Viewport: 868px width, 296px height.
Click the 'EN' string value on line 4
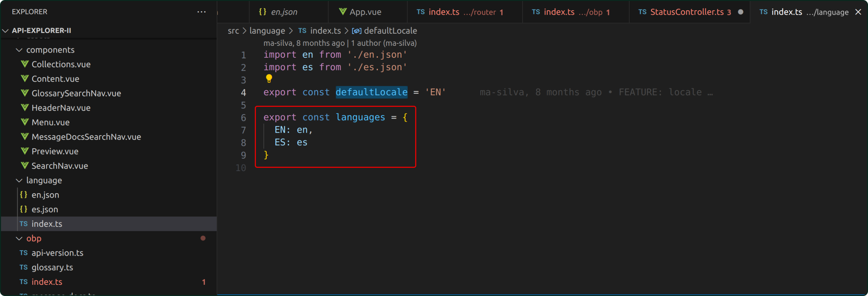(435, 92)
